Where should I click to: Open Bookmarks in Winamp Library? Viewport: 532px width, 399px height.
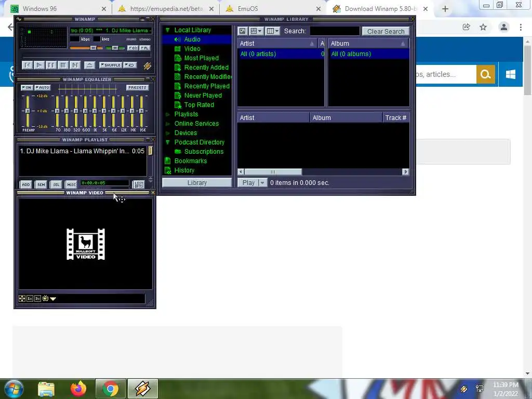(x=190, y=161)
